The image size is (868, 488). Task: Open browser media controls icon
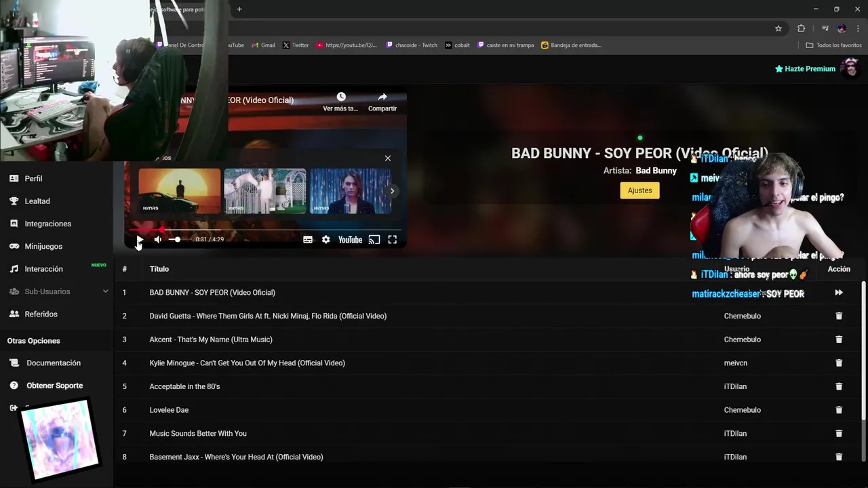(x=825, y=28)
